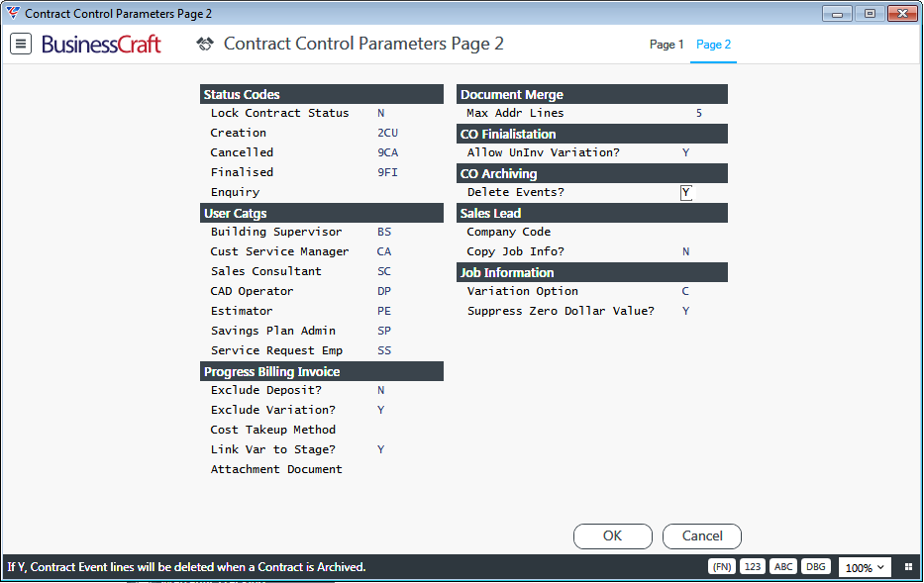Screen dimensions: 924x583
Task: Open the 100% zoom dropdown
Action: pos(865,568)
